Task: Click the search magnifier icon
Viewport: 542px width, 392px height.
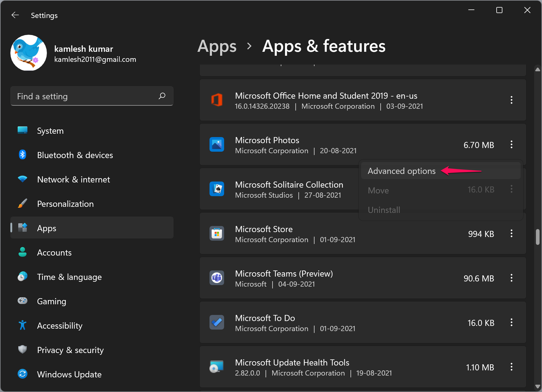Action: [162, 96]
